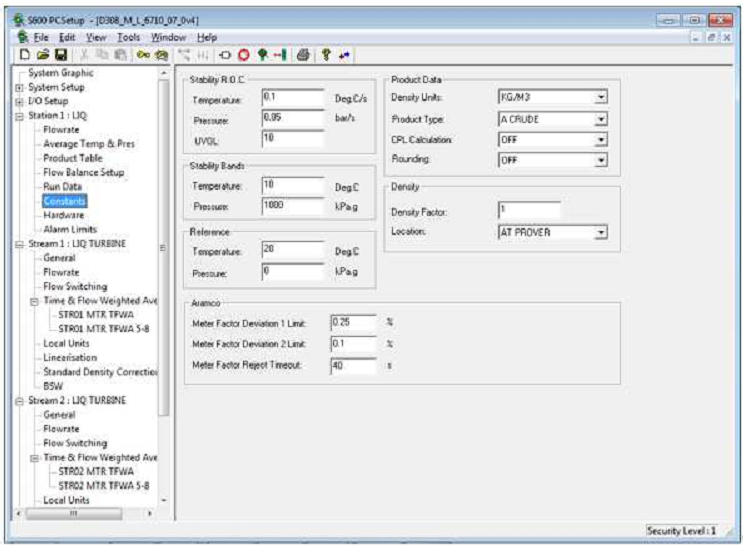
Task: Select Product Table under Station 1
Action: point(72,158)
